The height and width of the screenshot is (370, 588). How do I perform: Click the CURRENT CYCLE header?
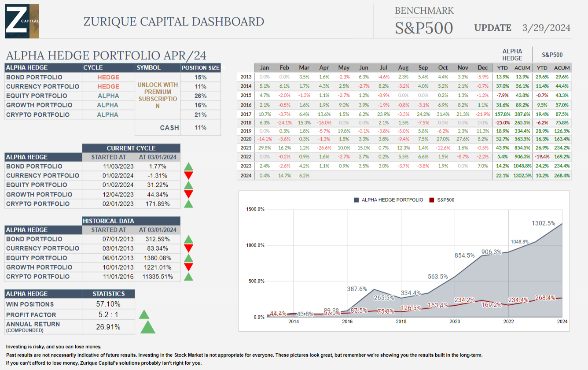pos(131,148)
